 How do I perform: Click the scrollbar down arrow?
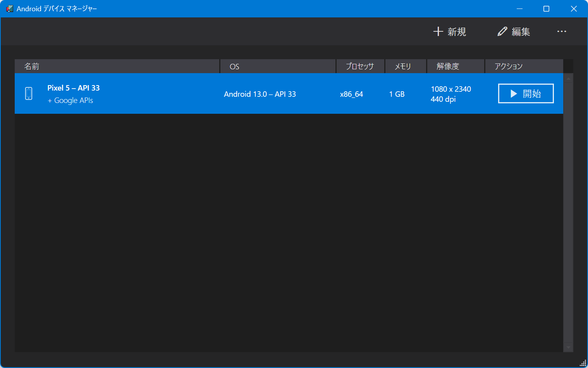click(x=568, y=347)
